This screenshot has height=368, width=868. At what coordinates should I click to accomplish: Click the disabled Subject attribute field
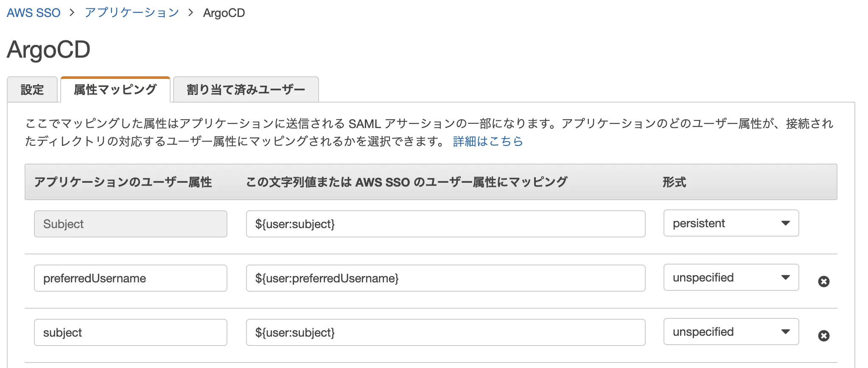coord(131,224)
